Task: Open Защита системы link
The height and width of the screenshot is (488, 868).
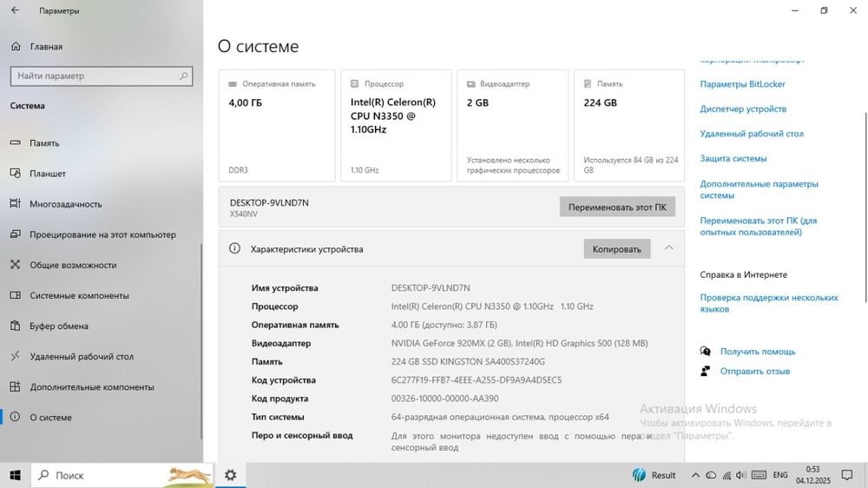Action: [733, 158]
